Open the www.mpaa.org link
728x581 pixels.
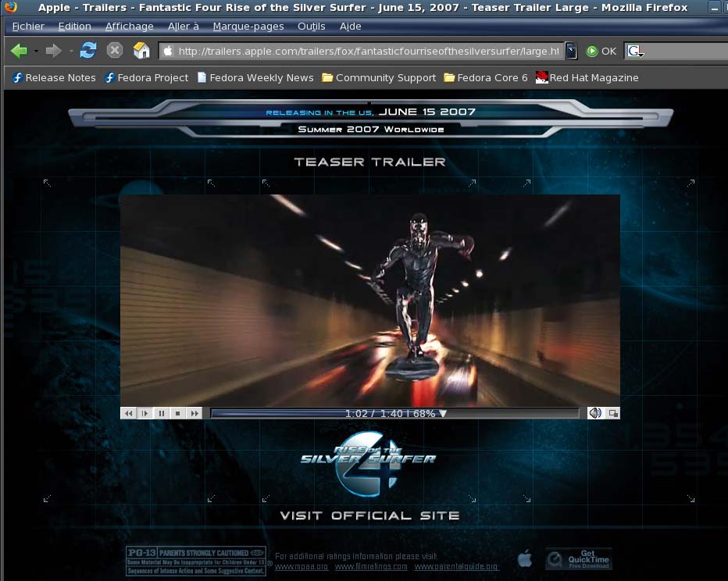tap(302, 566)
